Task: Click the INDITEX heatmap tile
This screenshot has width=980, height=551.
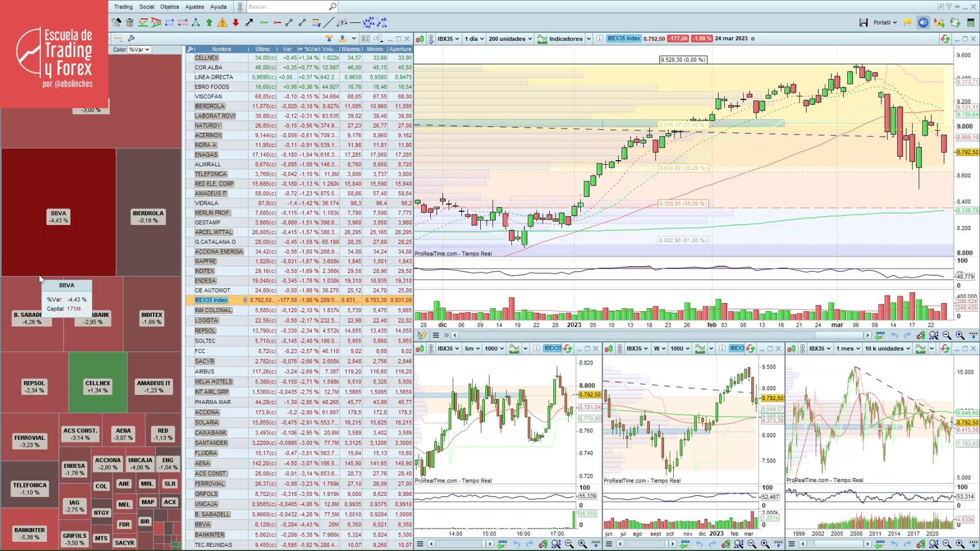Action: (x=152, y=315)
